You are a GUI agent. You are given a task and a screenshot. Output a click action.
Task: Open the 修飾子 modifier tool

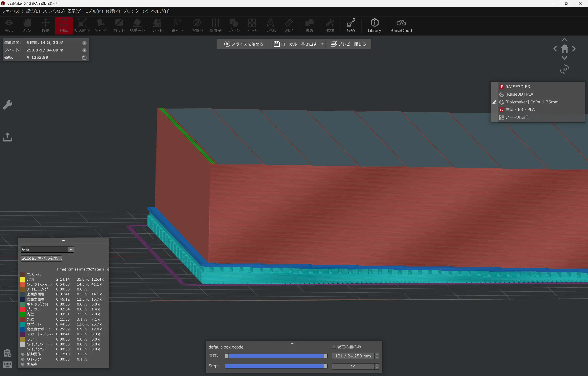pos(215,26)
